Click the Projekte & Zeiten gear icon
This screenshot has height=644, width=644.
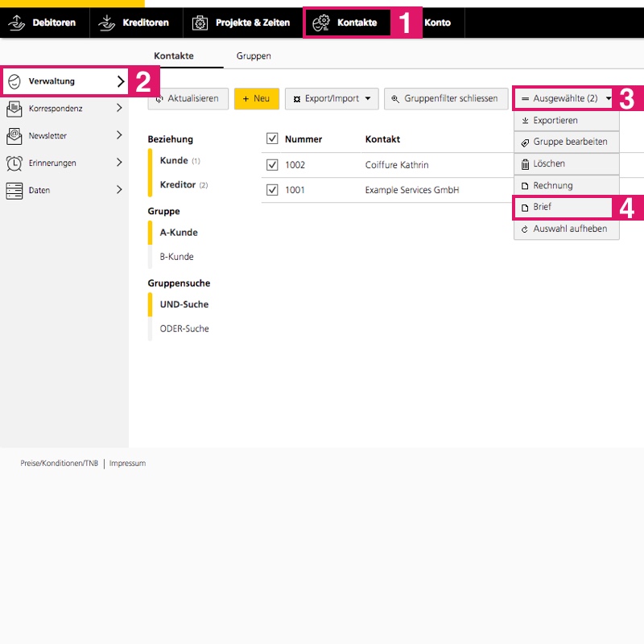tap(200, 23)
